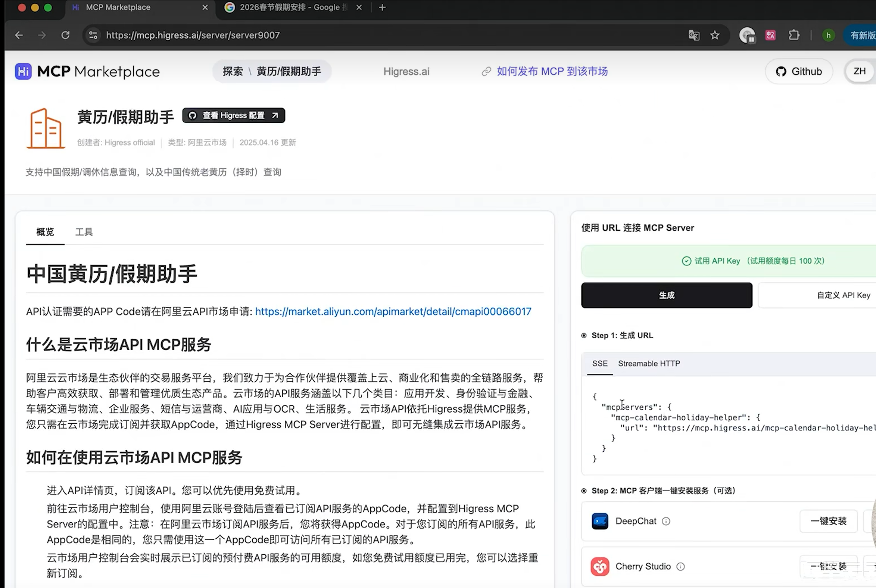Open the extensions puzzle icon
The width and height of the screenshot is (876, 588).
[794, 35]
